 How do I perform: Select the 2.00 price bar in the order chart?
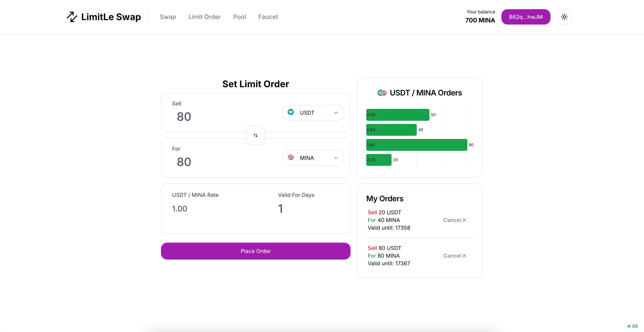[x=379, y=160]
